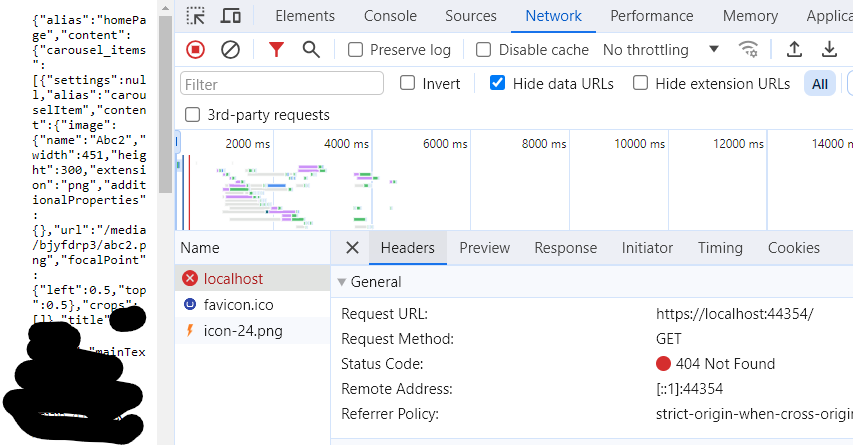Check Hide extension URLs
Viewport: 853px width, 445px height.
coord(641,83)
